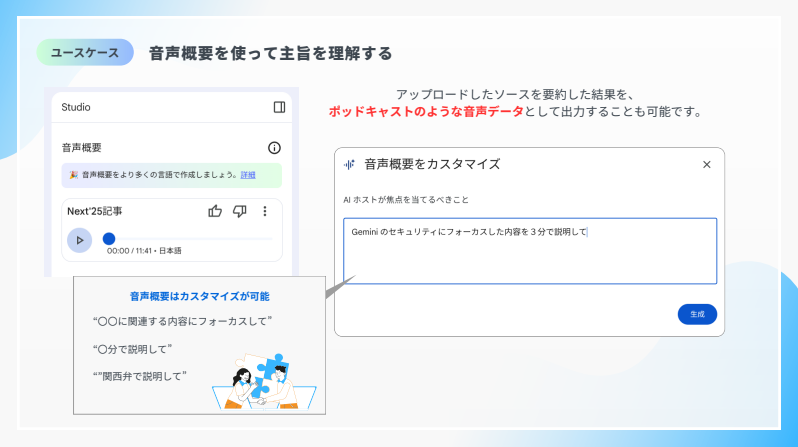Like the Next'25記事 audio with thumbs up
798x447 pixels.
coord(215,211)
